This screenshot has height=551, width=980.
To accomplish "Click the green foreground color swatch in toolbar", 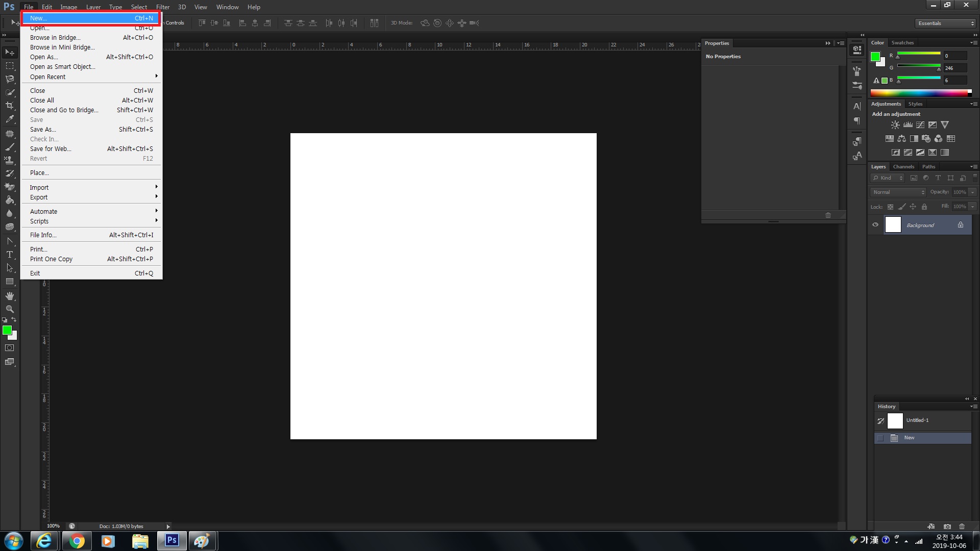I will [x=7, y=331].
